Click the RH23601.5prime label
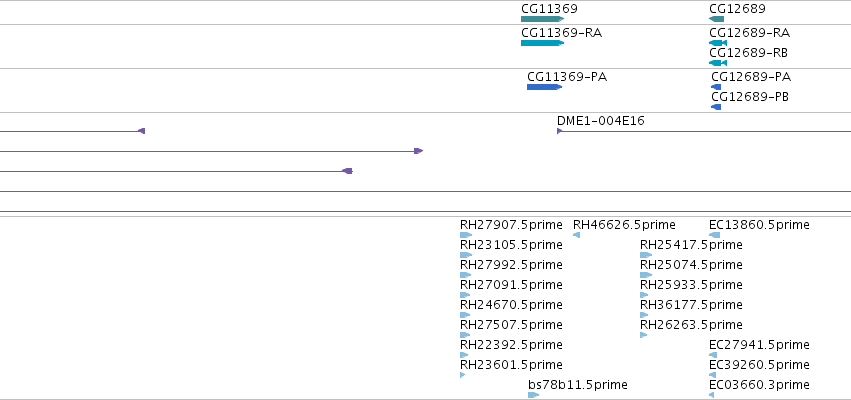The image size is (851, 400). [x=511, y=365]
